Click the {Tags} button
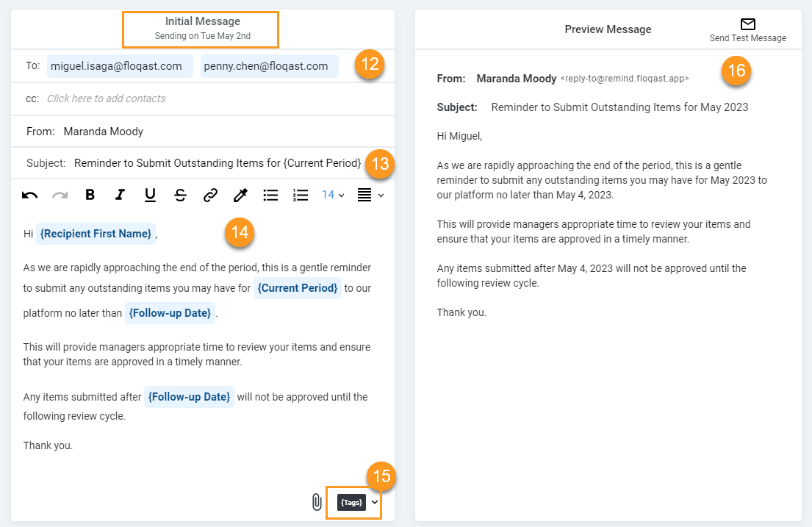The width and height of the screenshot is (812, 527). pos(352,502)
